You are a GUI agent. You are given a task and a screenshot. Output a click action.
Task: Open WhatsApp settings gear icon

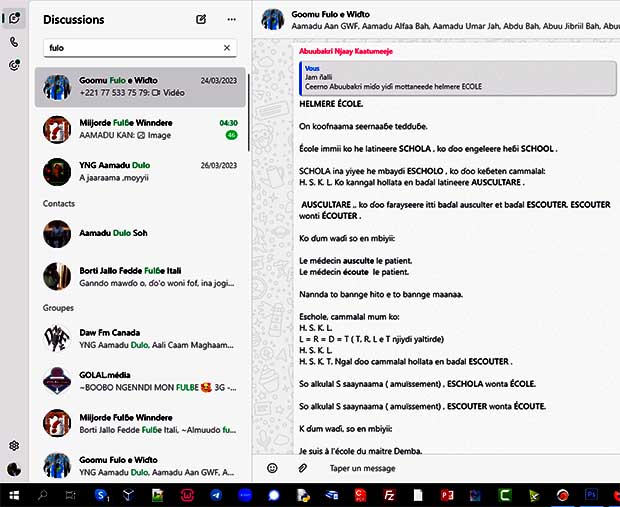point(14,446)
